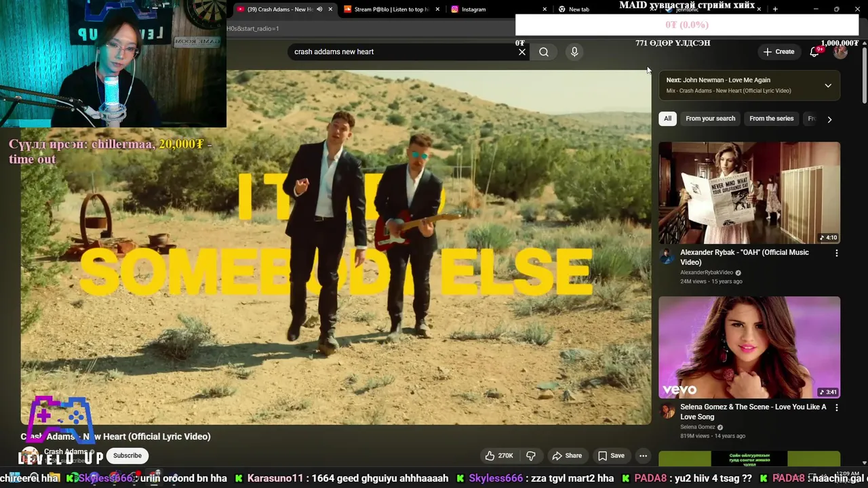Like the video with 270K thumbs up
Image resolution: width=868 pixels, height=488 pixels.
(499, 455)
